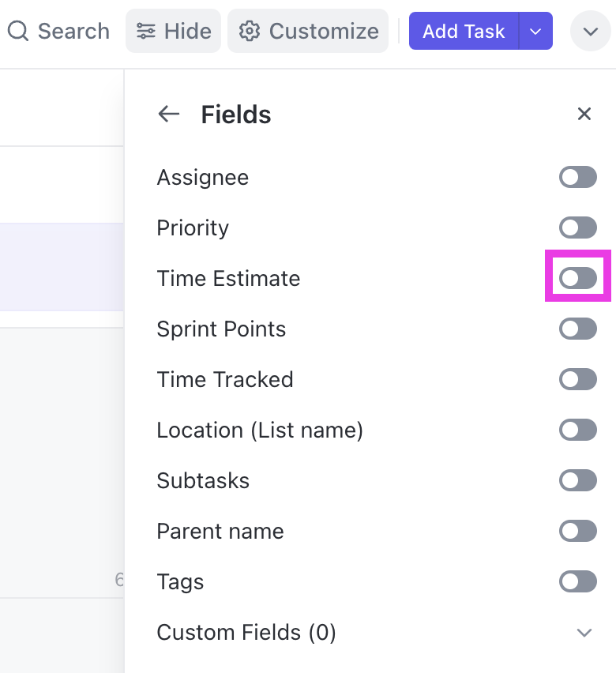The width and height of the screenshot is (616, 673).
Task: Show the Subtasks field
Action: click(x=578, y=481)
